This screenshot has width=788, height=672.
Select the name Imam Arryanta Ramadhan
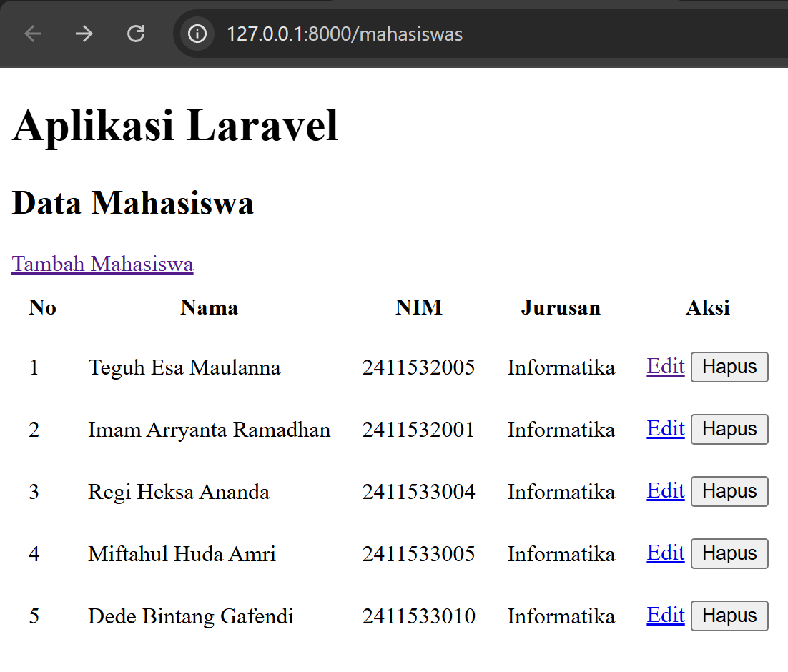209,430
